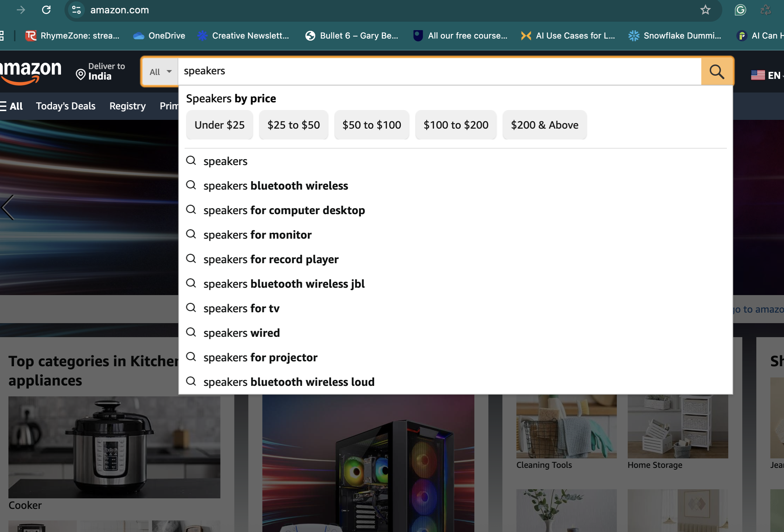This screenshot has height=532, width=784.
Task: Reload the page with refresh icon
Action: [46, 10]
